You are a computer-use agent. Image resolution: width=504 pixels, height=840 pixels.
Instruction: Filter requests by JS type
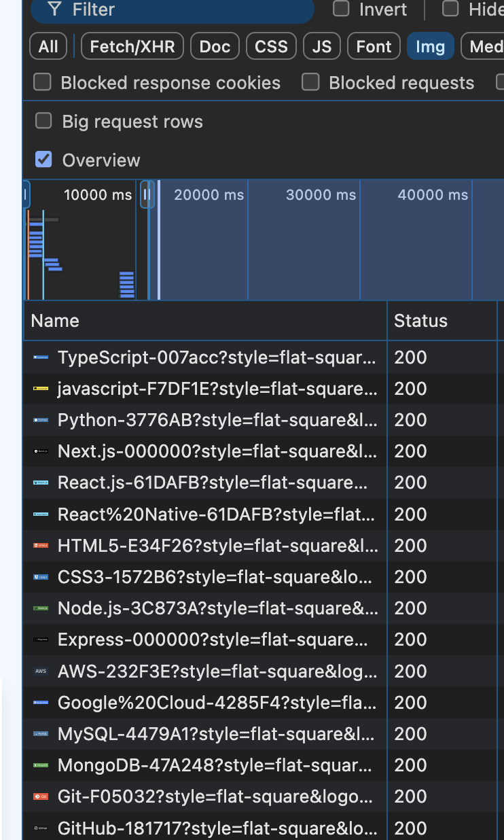point(322,46)
